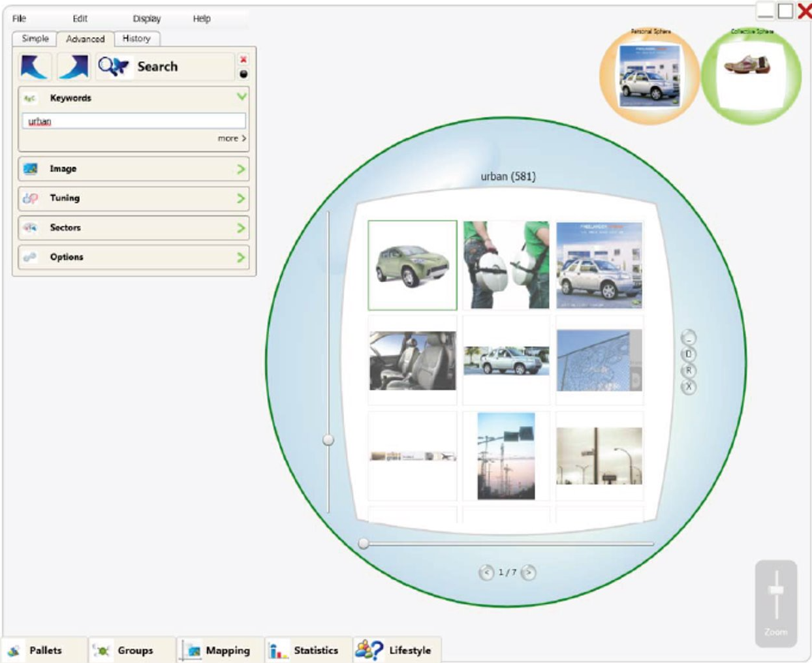Expand the Sectors section
Image resolution: width=812 pixels, height=663 pixels.
(241, 228)
